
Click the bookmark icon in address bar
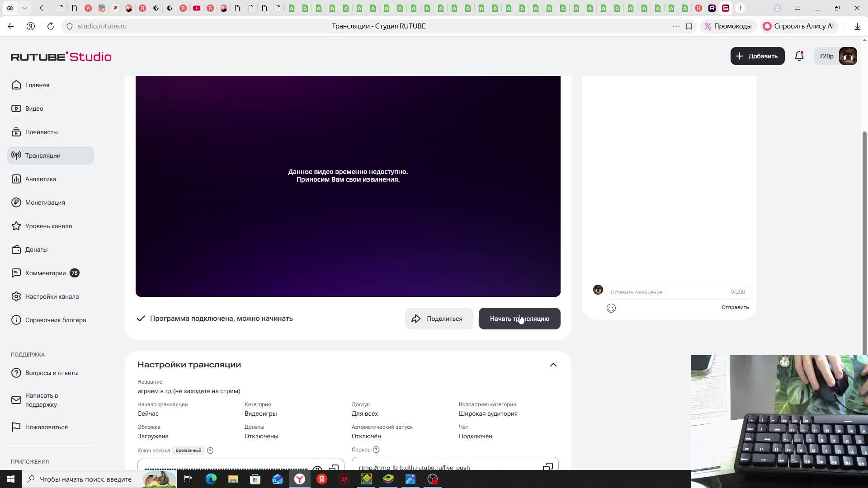[689, 26]
